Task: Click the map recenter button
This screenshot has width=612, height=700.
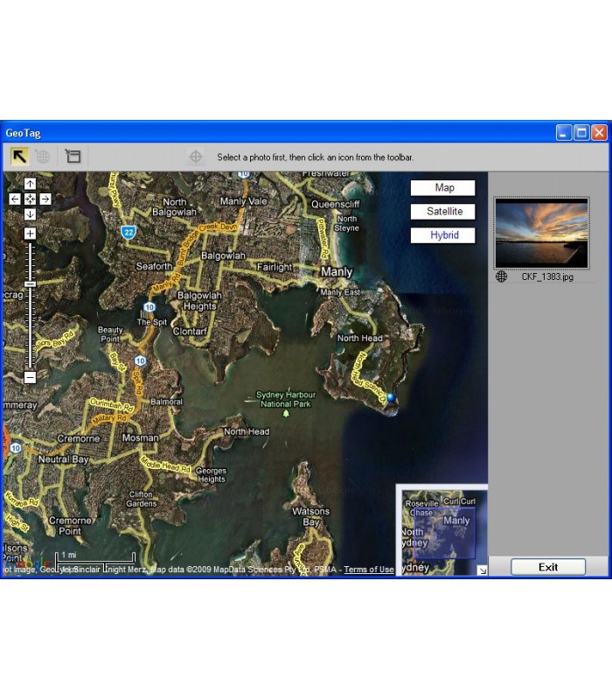Action: 30,199
